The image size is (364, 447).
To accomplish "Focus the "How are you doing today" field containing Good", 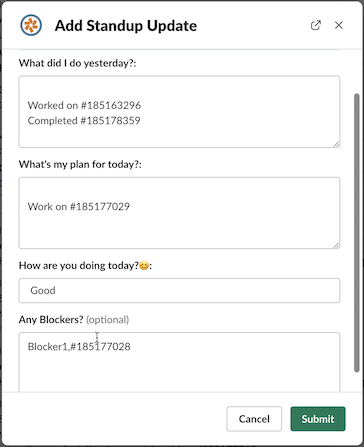I will [179, 291].
